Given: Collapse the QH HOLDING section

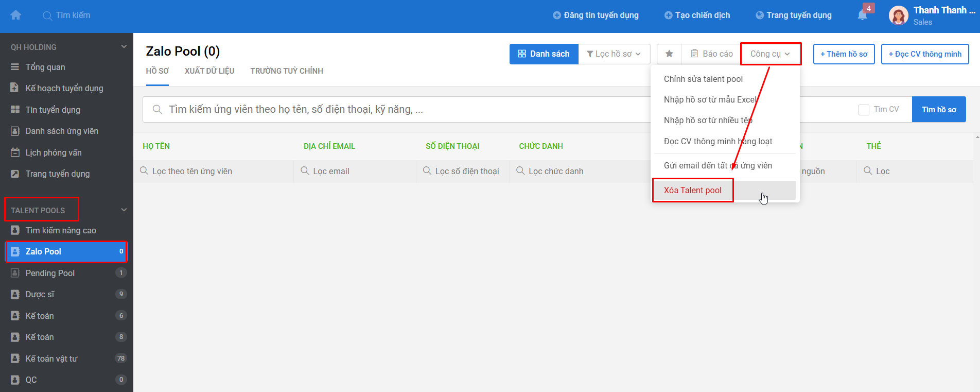Looking at the screenshot, I should pyautogui.click(x=124, y=47).
